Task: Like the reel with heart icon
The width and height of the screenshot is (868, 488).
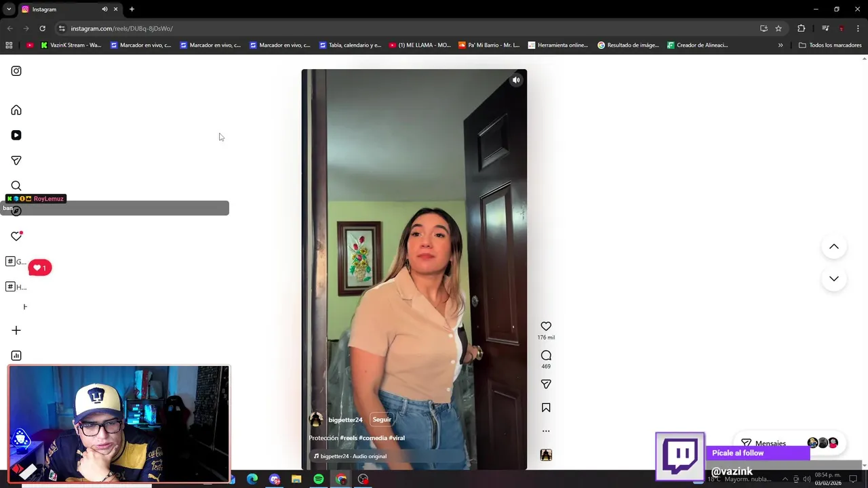Action: click(546, 326)
